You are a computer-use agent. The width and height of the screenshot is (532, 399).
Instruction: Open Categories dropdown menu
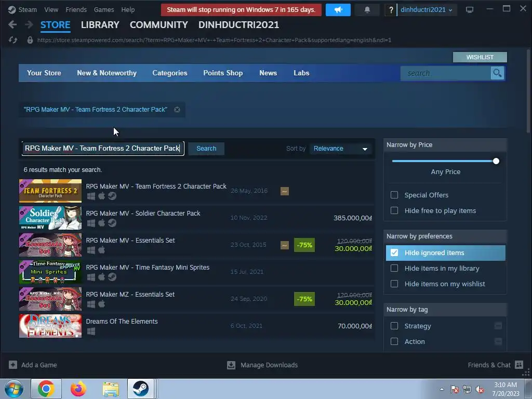(x=170, y=73)
